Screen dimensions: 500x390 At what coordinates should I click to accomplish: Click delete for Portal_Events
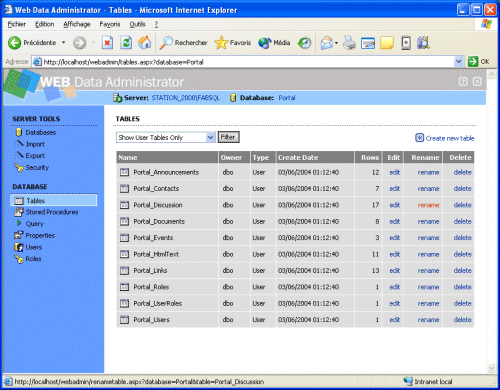point(463,238)
